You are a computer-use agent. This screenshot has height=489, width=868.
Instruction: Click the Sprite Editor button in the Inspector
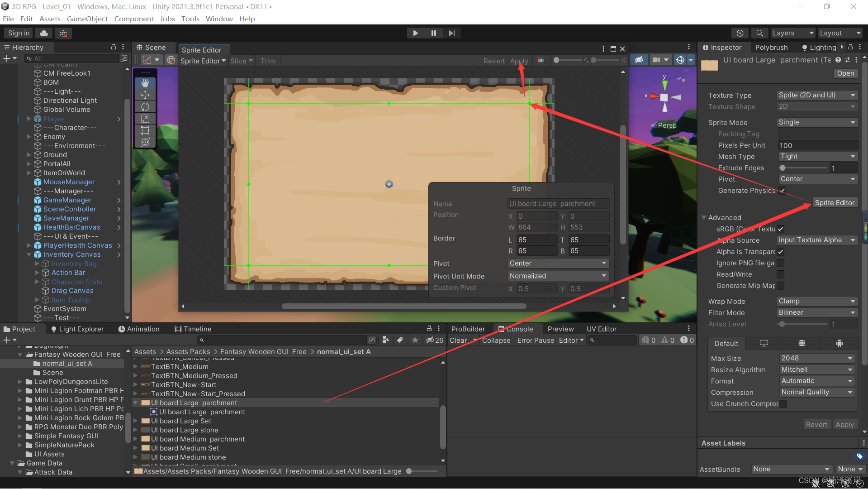pyautogui.click(x=835, y=202)
